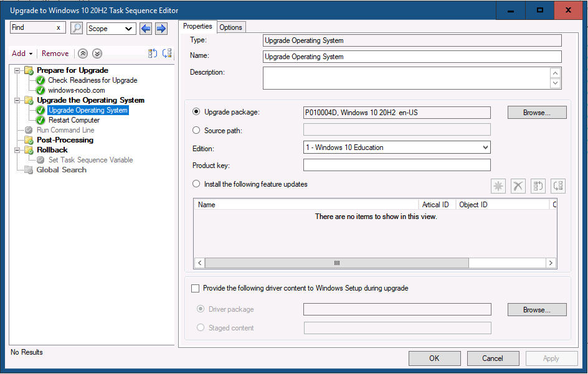Click the fourth feature update list icon

tap(558, 186)
